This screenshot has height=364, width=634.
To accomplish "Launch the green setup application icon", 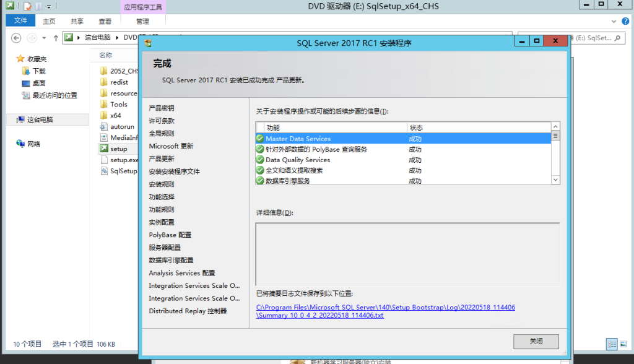I will point(103,149).
